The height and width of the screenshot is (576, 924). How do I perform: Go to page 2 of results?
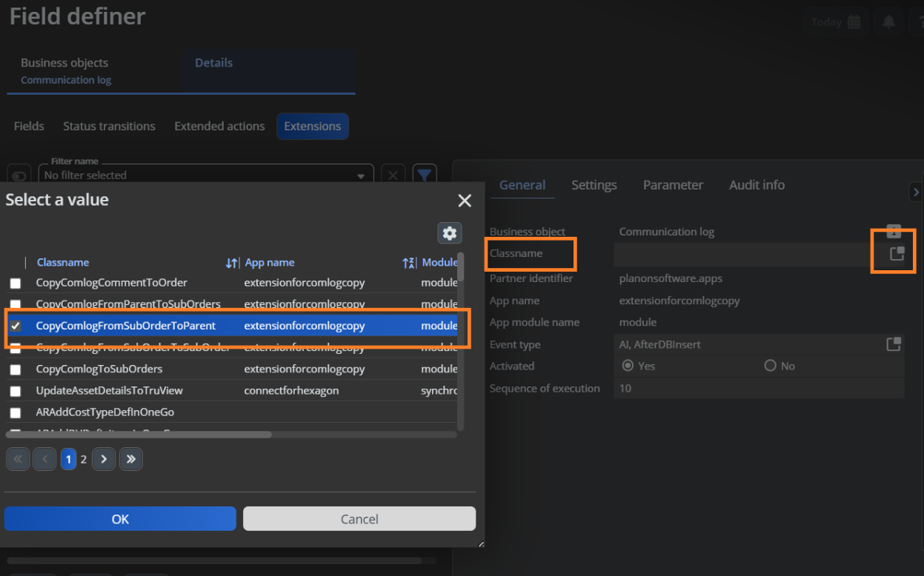tap(84, 459)
